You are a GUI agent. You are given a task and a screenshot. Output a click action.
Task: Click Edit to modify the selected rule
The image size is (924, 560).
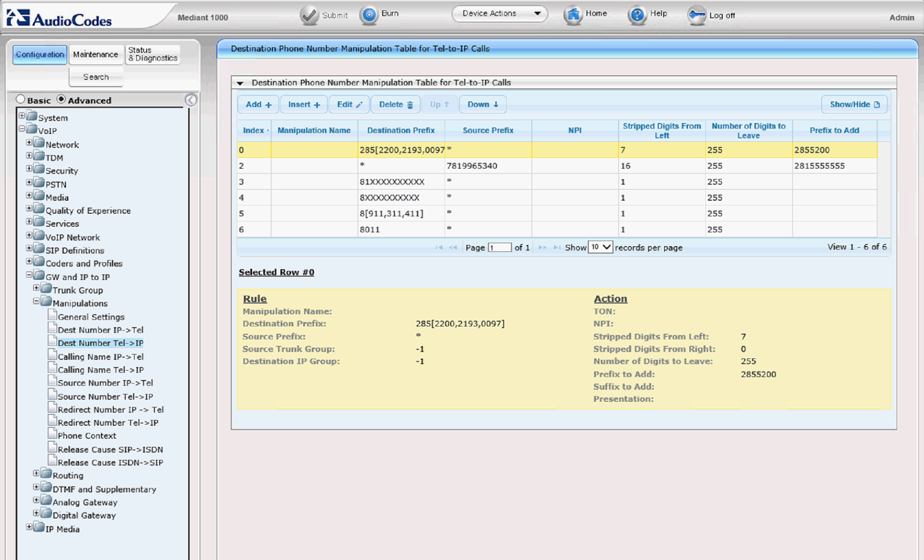[x=349, y=104]
